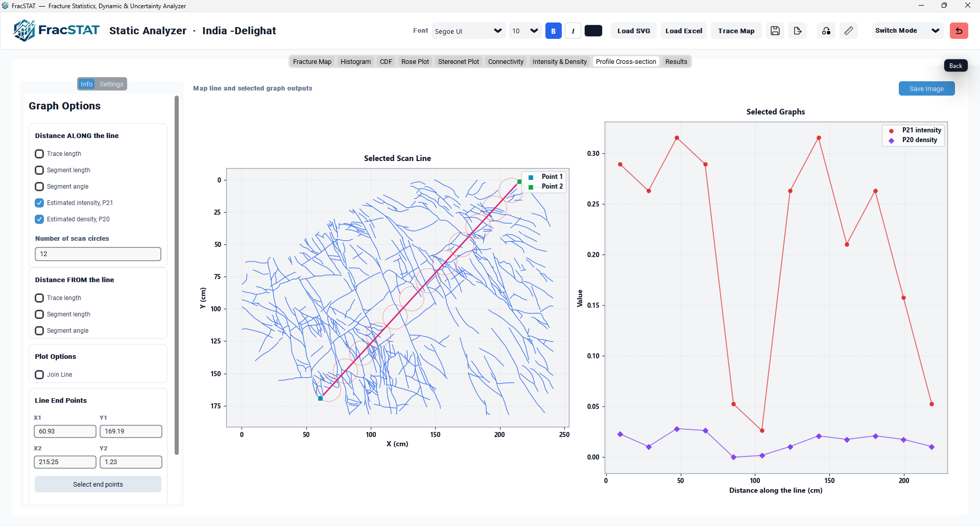Switch to the Connectivity tab

(506, 61)
